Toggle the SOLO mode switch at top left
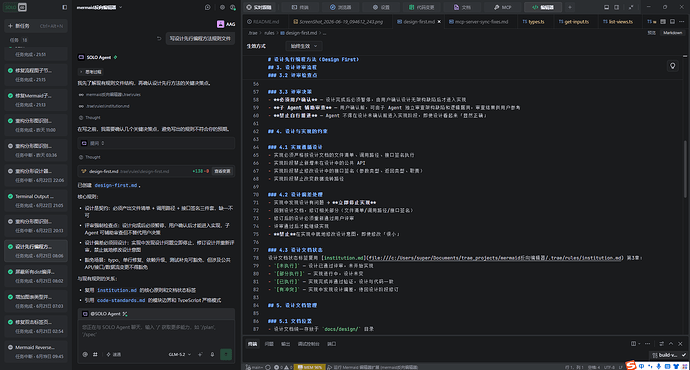690x370 pixels. (x=16, y=7)
